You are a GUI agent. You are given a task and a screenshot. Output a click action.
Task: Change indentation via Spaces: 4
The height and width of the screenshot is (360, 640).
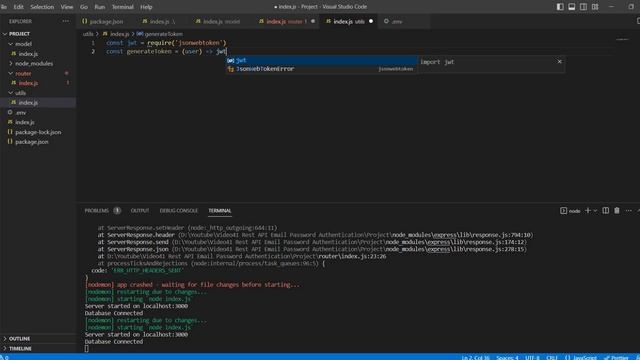507,358
